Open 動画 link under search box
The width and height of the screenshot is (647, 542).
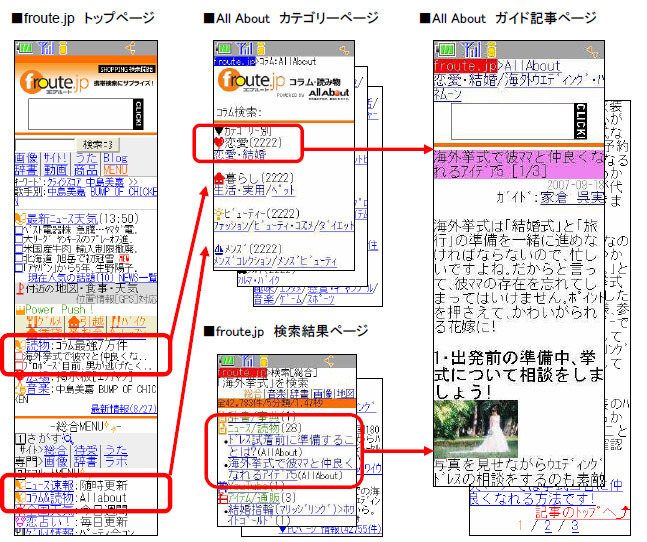(56, 170)
